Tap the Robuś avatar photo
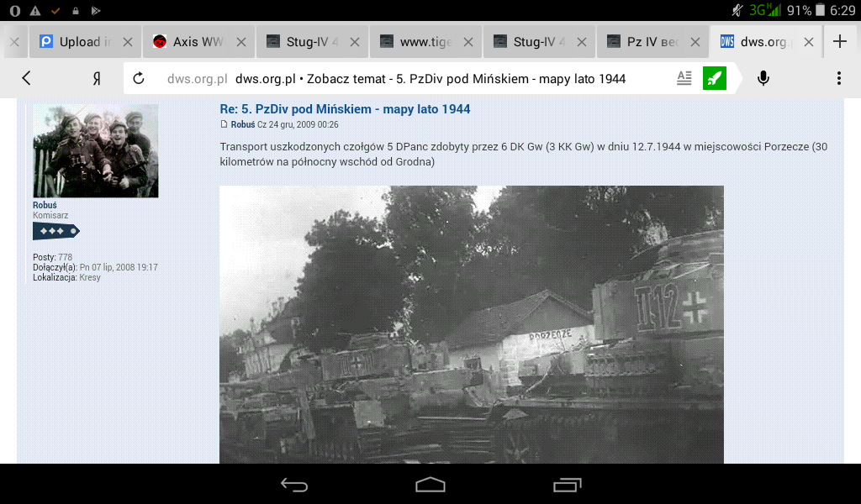 pyautogui.click(x=96, y=151)
